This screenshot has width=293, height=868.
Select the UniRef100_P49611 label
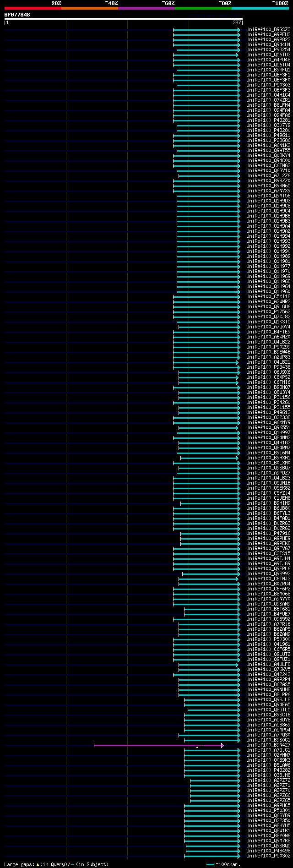[268, 135]
